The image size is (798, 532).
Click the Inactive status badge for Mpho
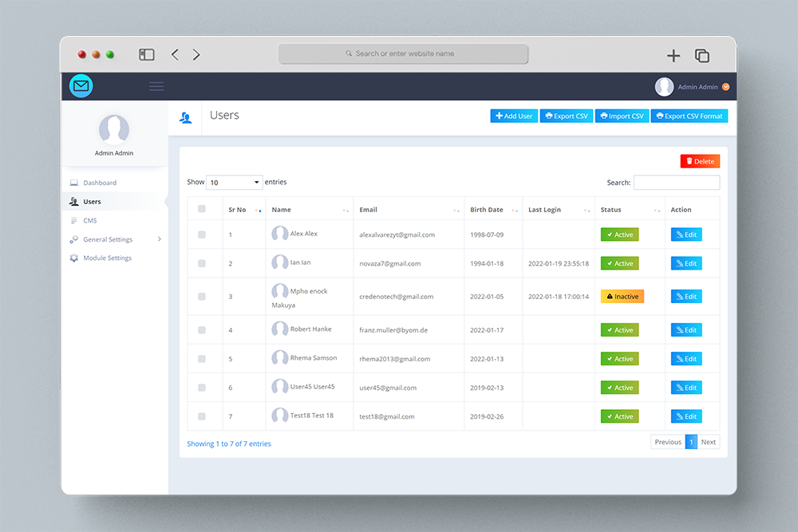tap(622, 296)
